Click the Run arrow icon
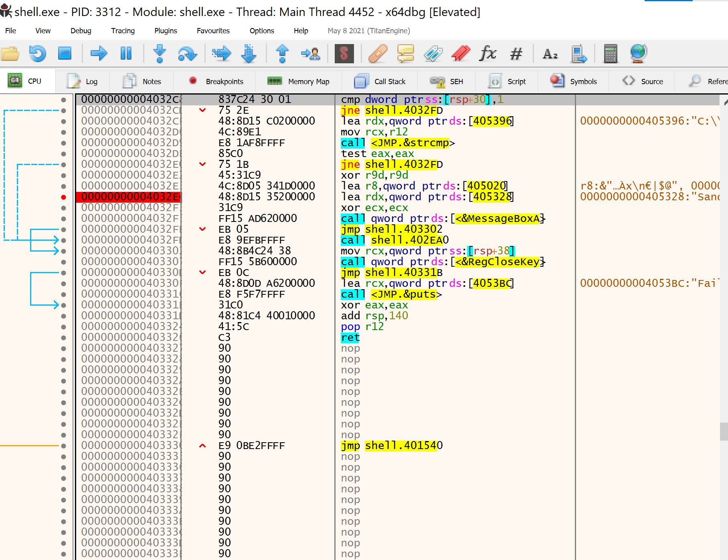This screenshot has width=728, height=560. (x=99, y=53)
